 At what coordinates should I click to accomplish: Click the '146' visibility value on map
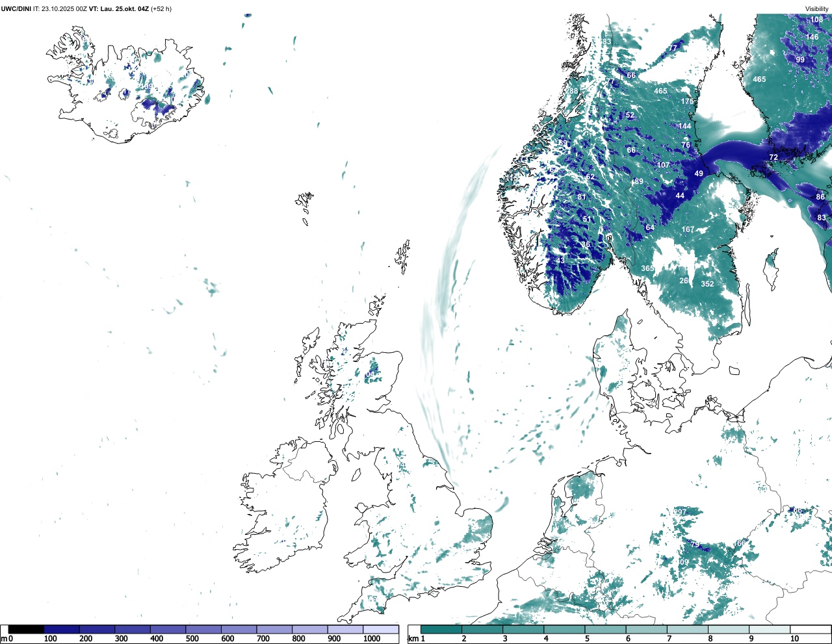(x=812, y=38)
